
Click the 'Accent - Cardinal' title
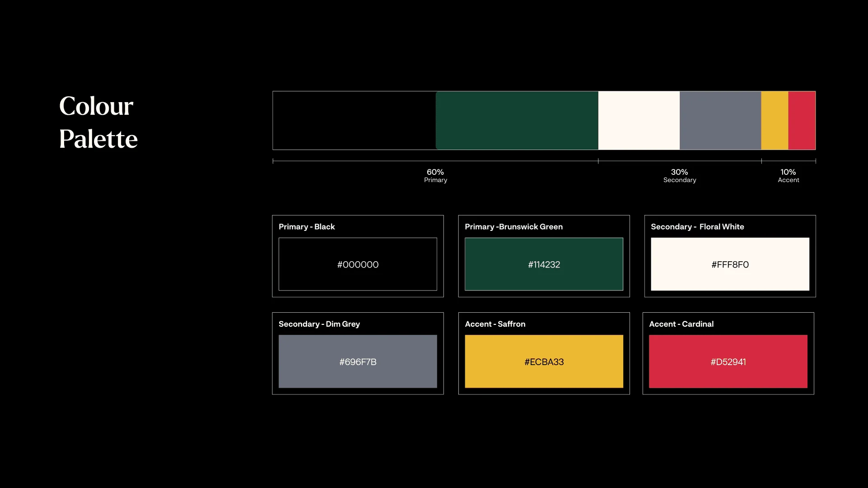(681, 324)
